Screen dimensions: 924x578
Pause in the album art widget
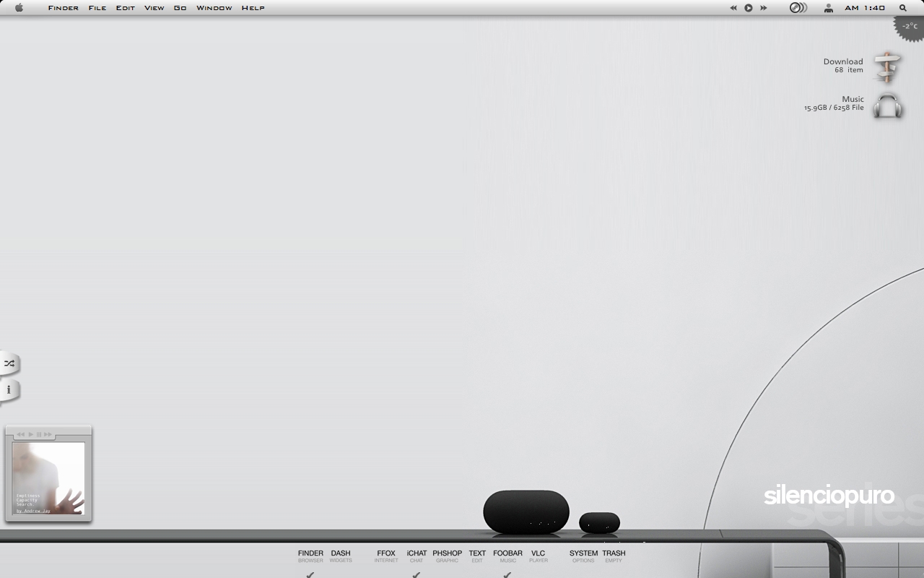39,434
